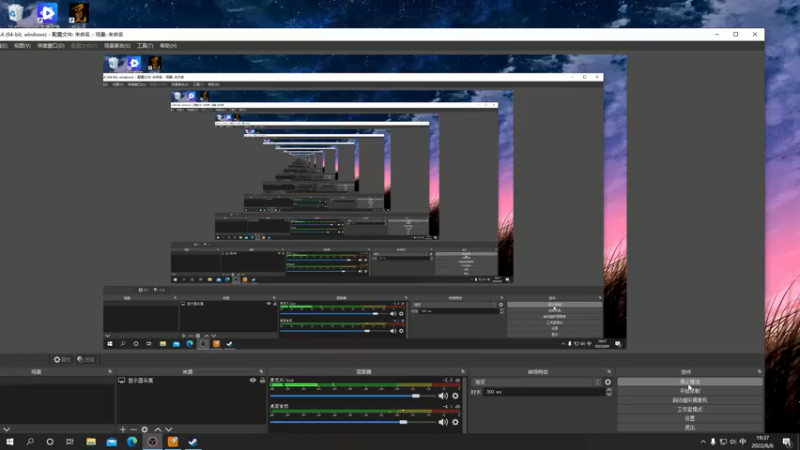Image resolution: width=800 pixels, height=450 pixels.
Task: Click the OBS preview canvas area
Action: coord(365,202)
